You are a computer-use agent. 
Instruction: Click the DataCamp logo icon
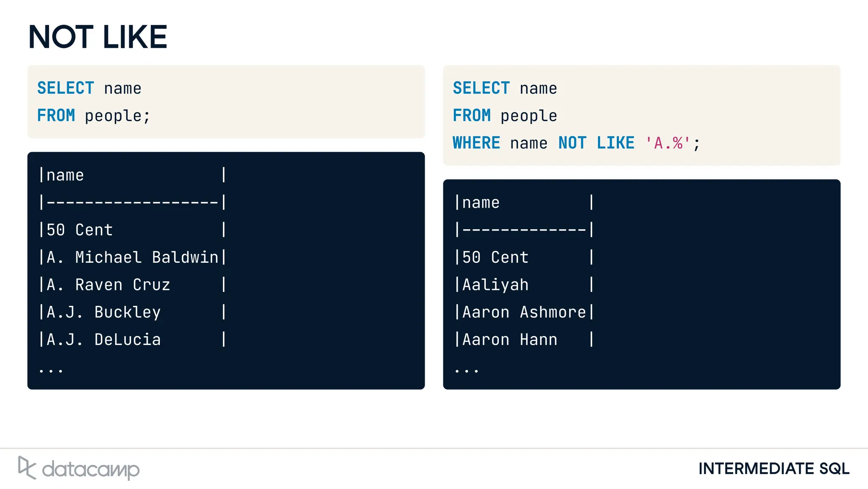(x=27, y=468)
